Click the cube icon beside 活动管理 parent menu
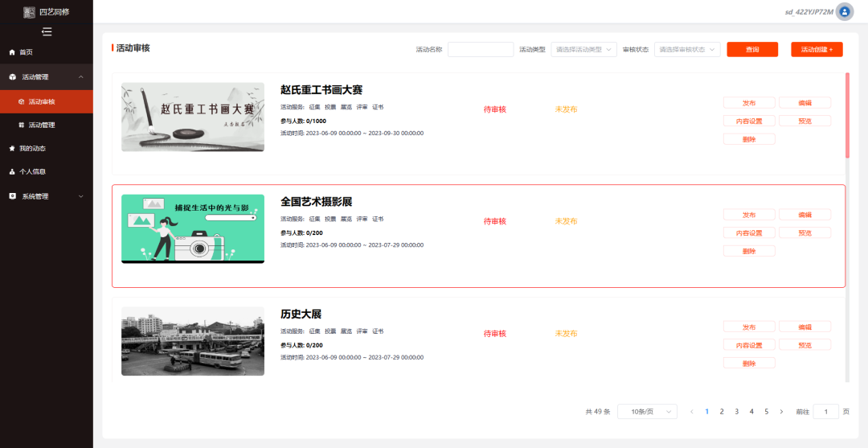The height and width of the screenshot is (448, 868). click(x=13, y=77)
